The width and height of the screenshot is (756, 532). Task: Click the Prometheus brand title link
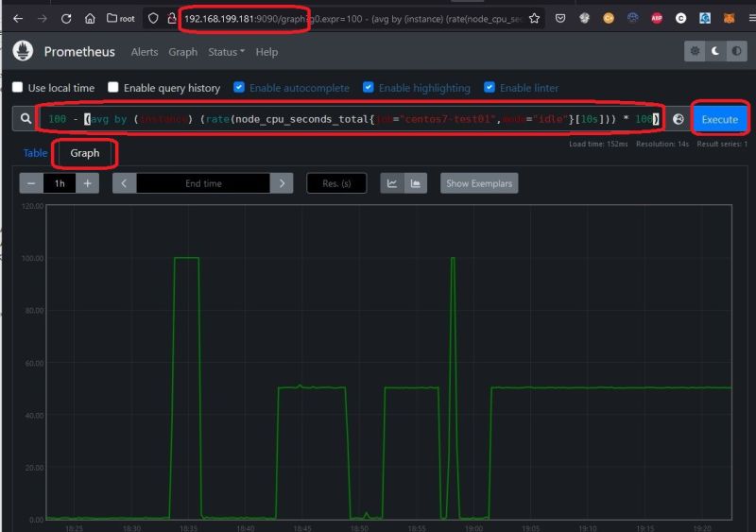coord(79,52)
